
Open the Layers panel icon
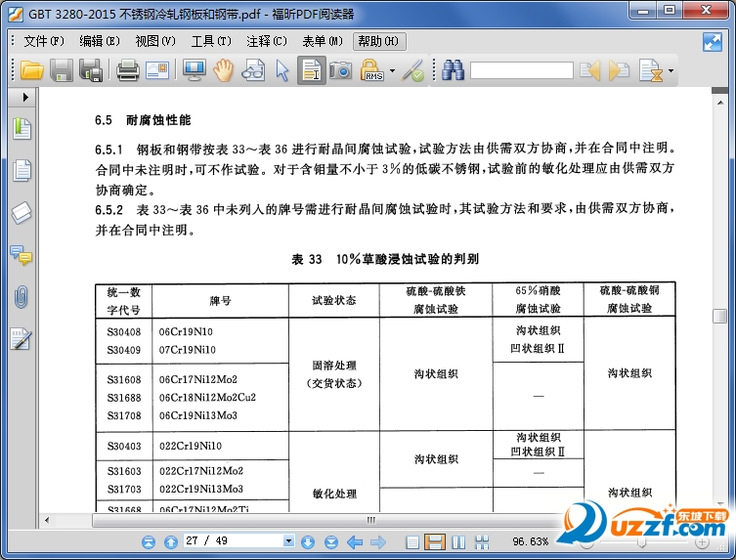(x=22, y=213)
